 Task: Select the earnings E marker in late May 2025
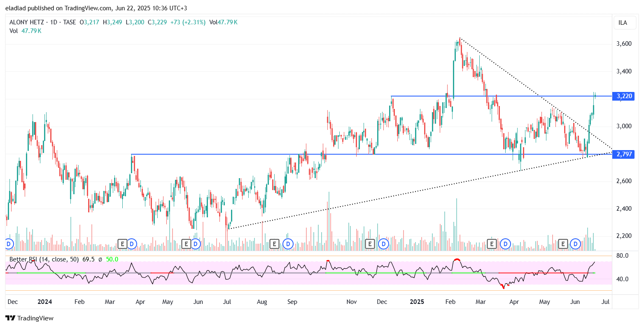[x=563, y=244]
